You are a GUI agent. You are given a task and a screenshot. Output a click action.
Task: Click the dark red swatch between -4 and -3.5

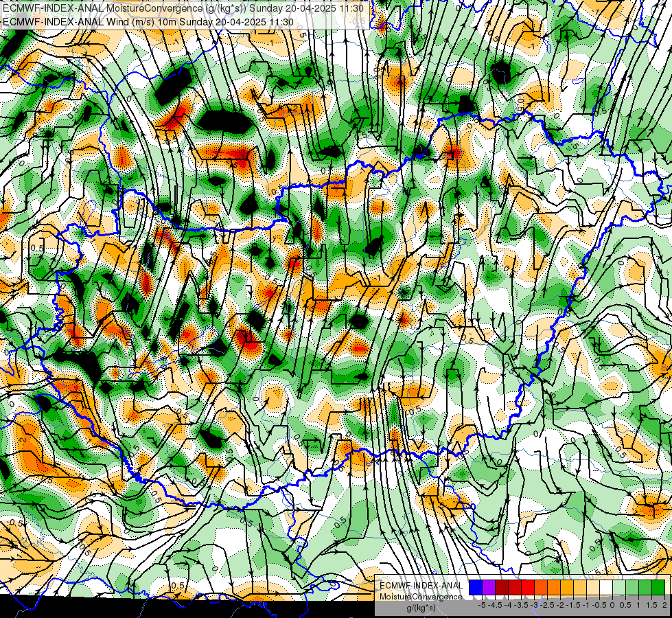click(x=515, y=587)
